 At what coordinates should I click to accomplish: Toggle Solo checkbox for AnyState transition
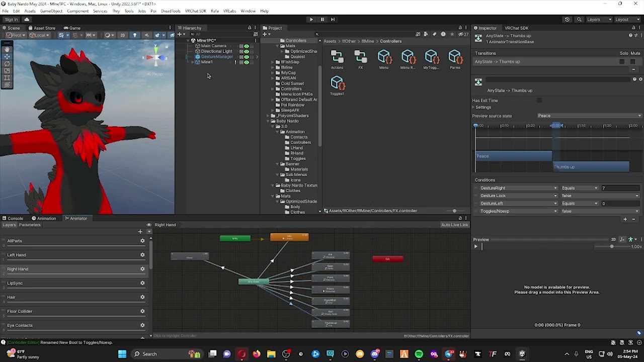(622, 62)
